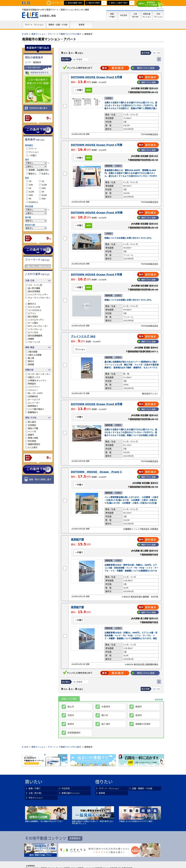Open top 表示件数 100 dropdown
The width and height of the screenshot is (186, 868).
(x=156, y=53)
